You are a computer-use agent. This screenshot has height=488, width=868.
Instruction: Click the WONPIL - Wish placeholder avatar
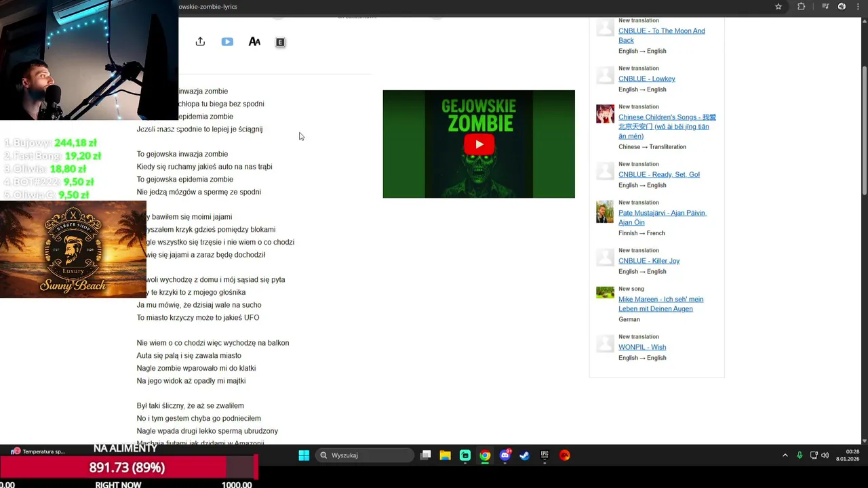(605, 344)
